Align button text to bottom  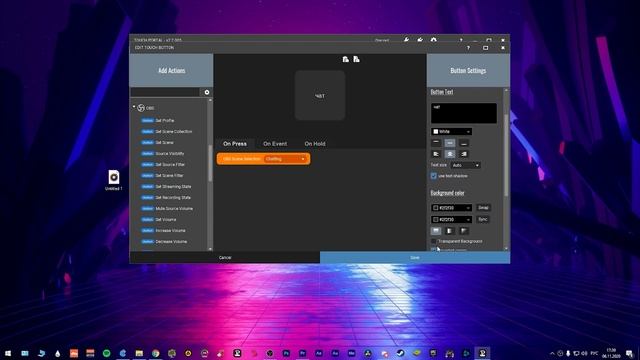tap(464, 143)
